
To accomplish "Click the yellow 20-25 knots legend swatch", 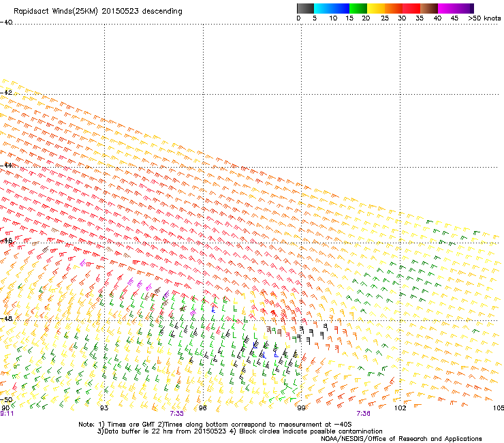I will point(376,8).
